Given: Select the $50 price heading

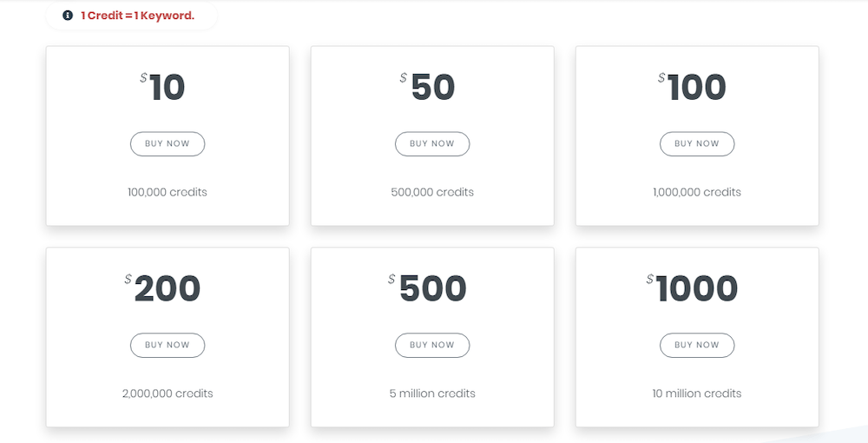Looking at the screenshot, I should 427,87.
